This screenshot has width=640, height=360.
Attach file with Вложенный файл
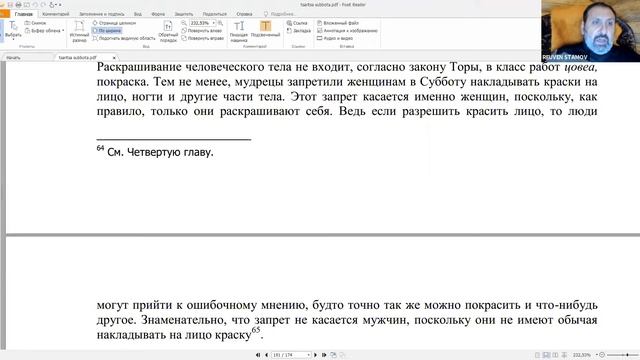(338, 23)
